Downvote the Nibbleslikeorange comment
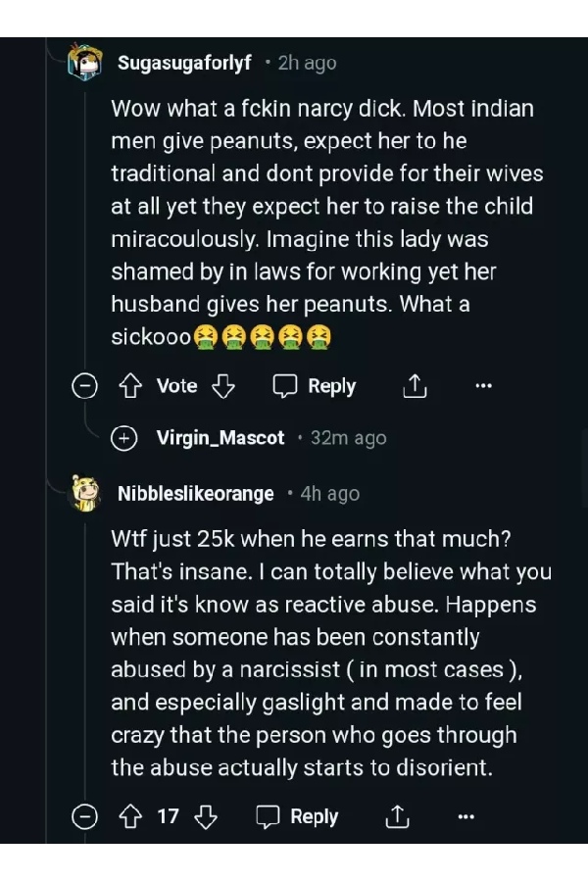 (x=206, y=816)
